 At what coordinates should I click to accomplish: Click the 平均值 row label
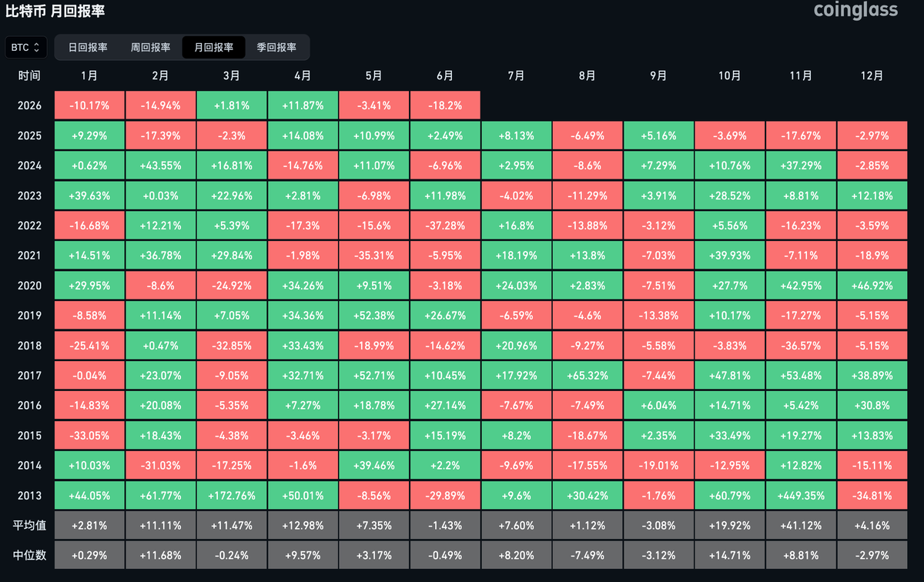point(30,526)
